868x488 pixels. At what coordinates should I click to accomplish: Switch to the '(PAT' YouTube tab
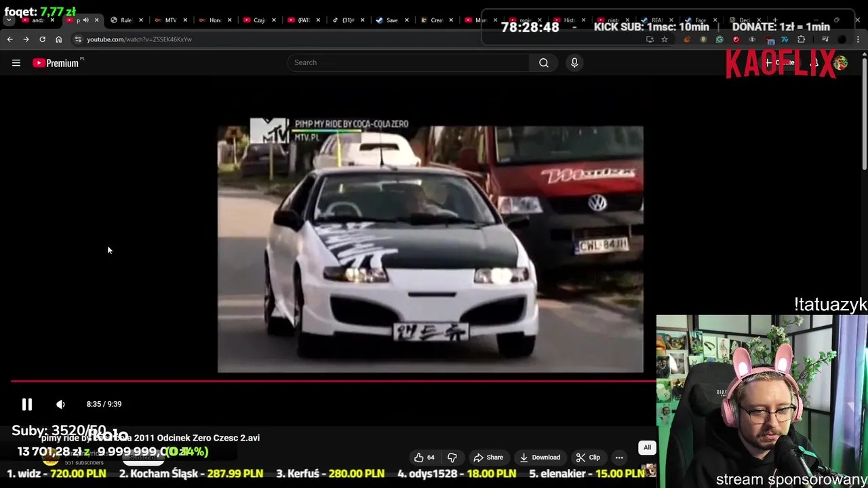303,20
